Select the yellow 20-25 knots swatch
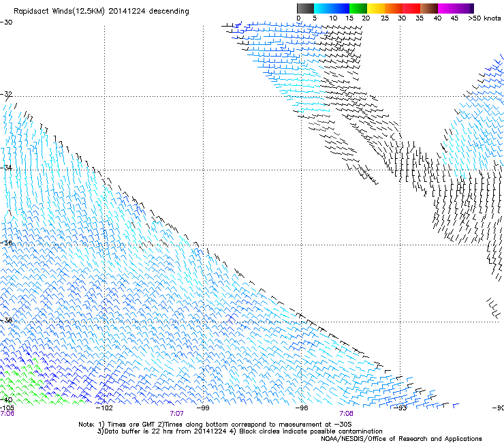 point(376,8)
